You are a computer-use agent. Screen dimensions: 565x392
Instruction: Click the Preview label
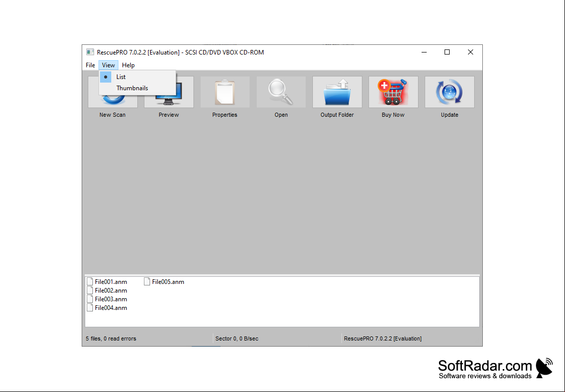(168, 115)
